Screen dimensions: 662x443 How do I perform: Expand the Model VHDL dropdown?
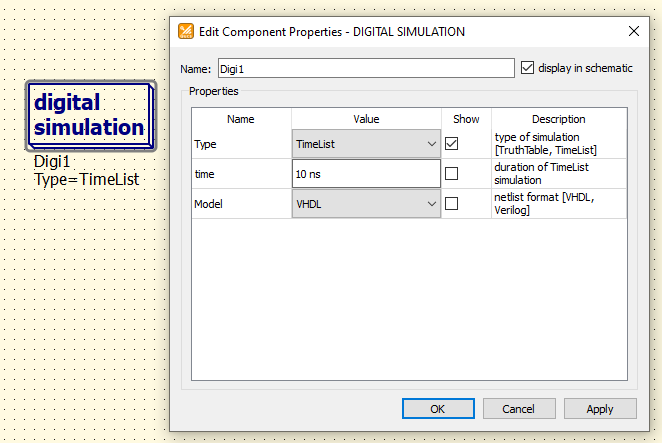[366, 204]
